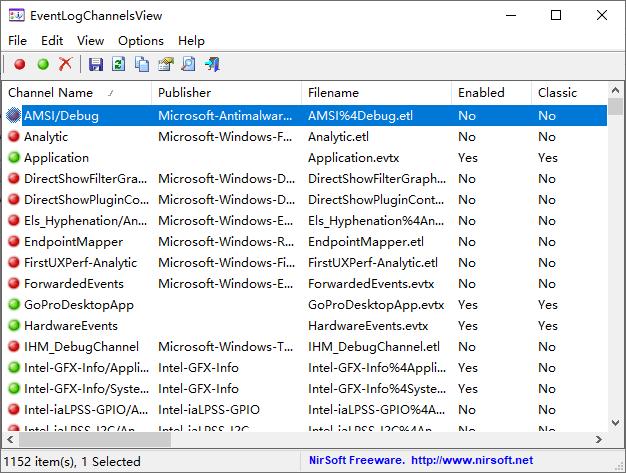Open the nirsoft.net hyperlink
This screenshot has width=626, height=473.
(x=472, y=460)
